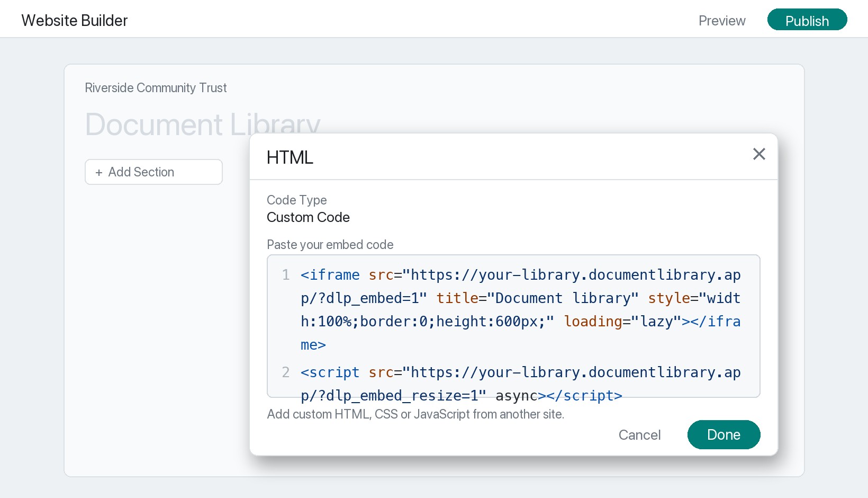Click line number 2 in code editor
Screen dimensions: 868x498
[286, 372]
